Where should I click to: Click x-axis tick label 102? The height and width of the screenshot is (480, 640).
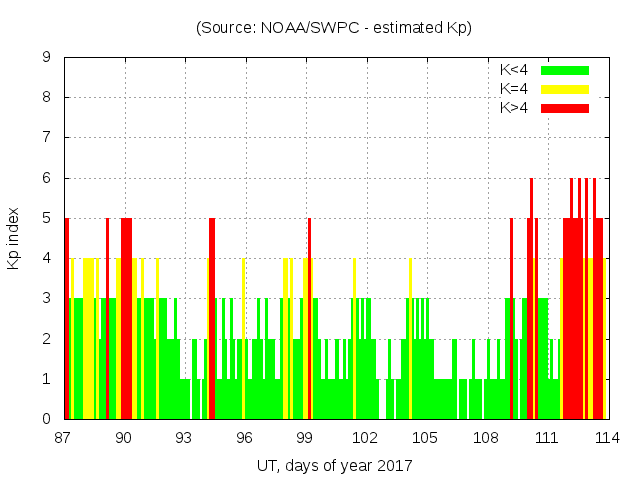(x=366, y=437)
